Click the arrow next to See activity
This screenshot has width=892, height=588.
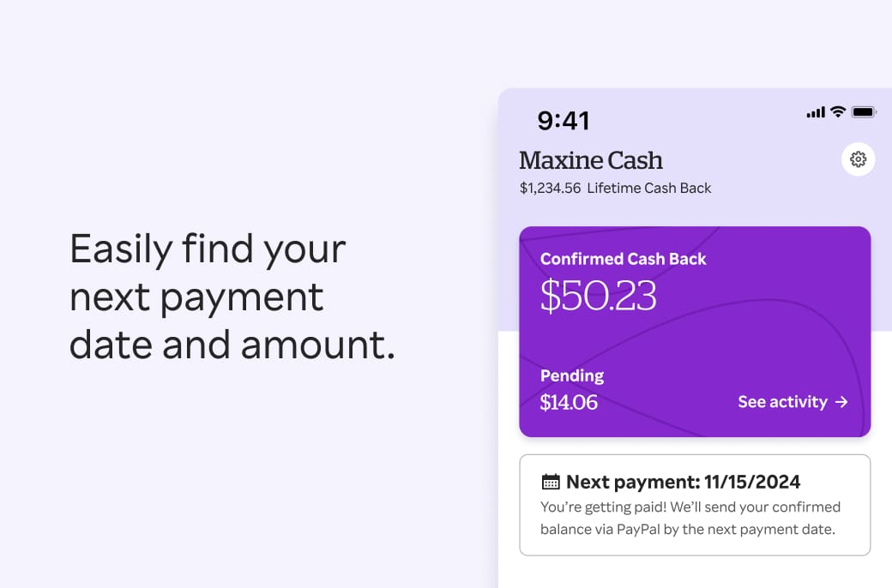[841, 402]
